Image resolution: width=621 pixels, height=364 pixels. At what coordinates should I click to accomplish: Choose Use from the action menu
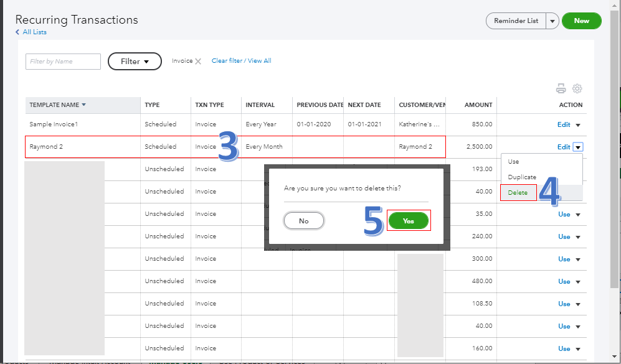(513, 161)
